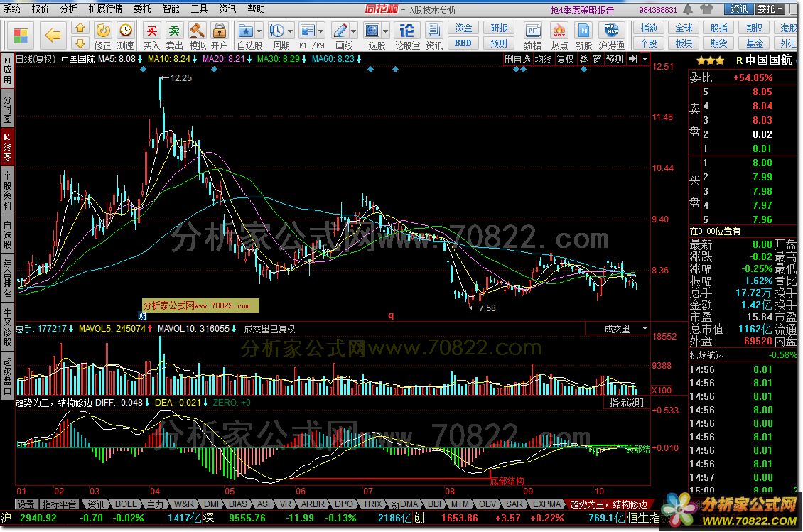Image resolution: width=803 pixels, height=532 pixels.
Task: Open the 资讯 news document icon
Action: 434,36
